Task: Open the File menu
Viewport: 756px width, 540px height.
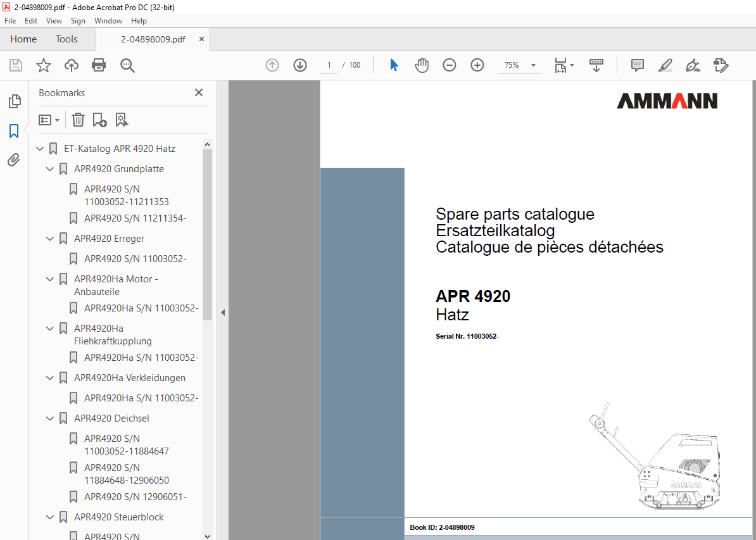Action: coord(10,21)
